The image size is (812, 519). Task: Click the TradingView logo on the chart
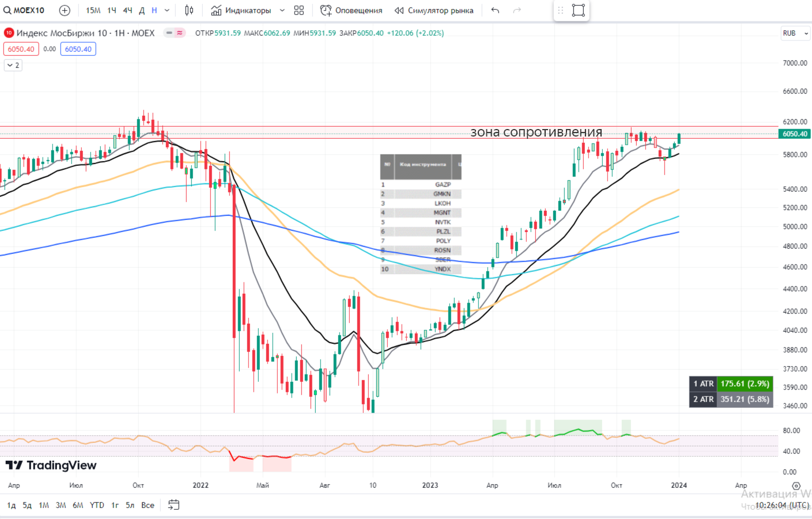51,465
